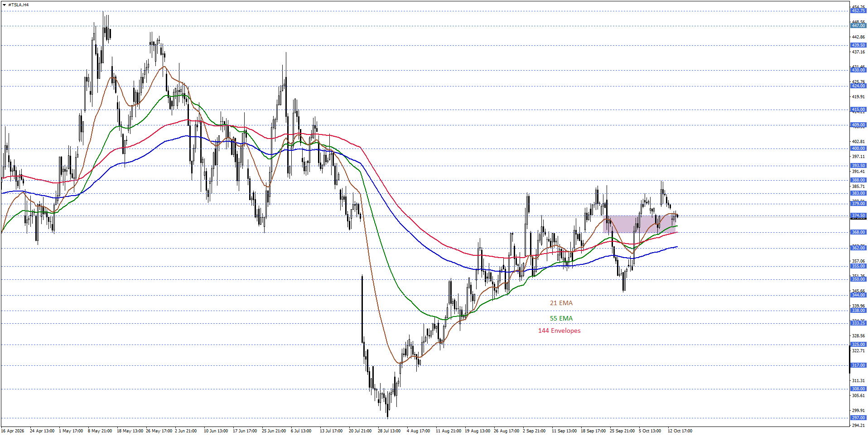Screen dimensions: 868x436
Task: Click the "28 Jul 13:00" time axis label
Action: [x=389, y=431]
